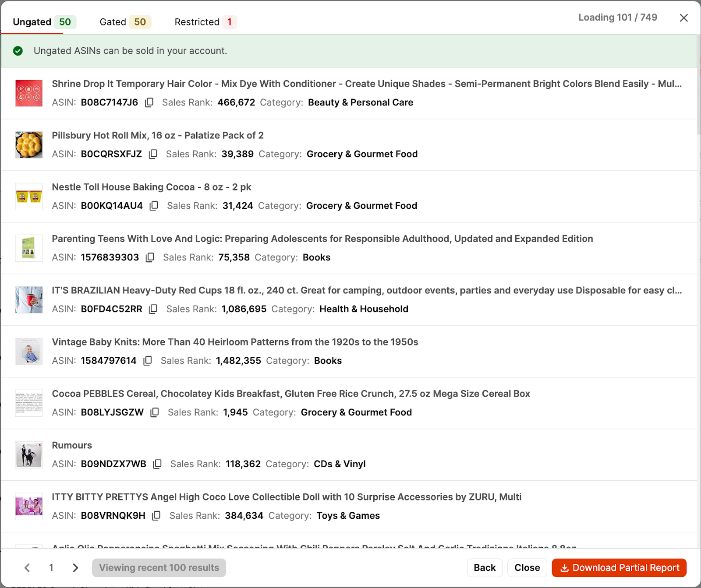Viewport: 701px width, 588px height.
Task: Copy ASIN B08LYJSGZW to clipboard
Action: click(155, 412)
